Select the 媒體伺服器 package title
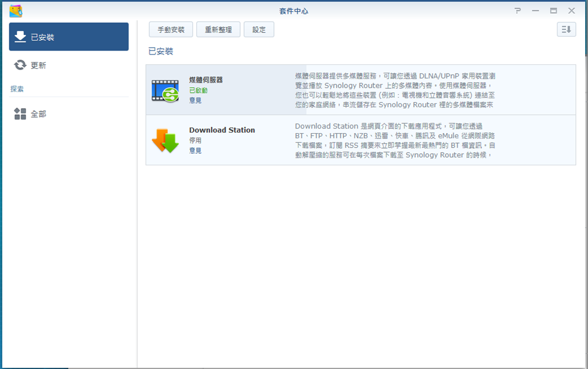The height and width of the screenshot is (369, 588). pos(206,80)
